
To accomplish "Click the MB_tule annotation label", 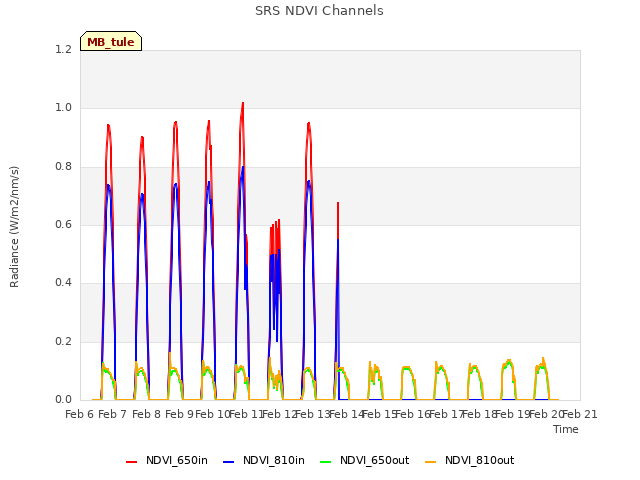I will [111, 41].
